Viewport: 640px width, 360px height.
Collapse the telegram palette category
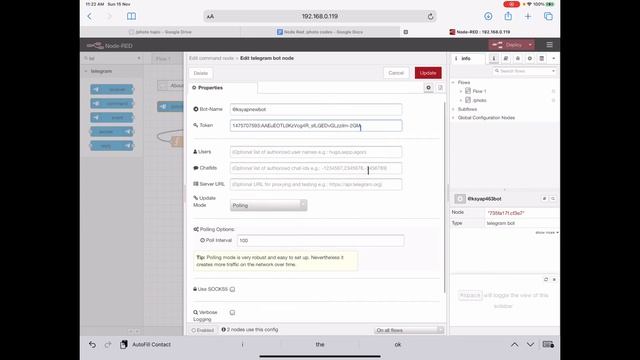(86, 71)
